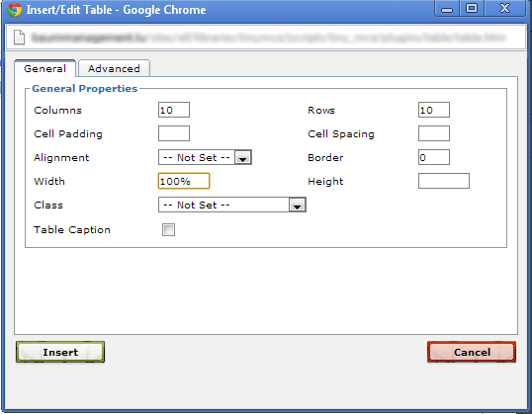This screenshot has height=414, width=532.
Task: Click the Chrome logo icon in title bar
Action: [x=15, y=10]
